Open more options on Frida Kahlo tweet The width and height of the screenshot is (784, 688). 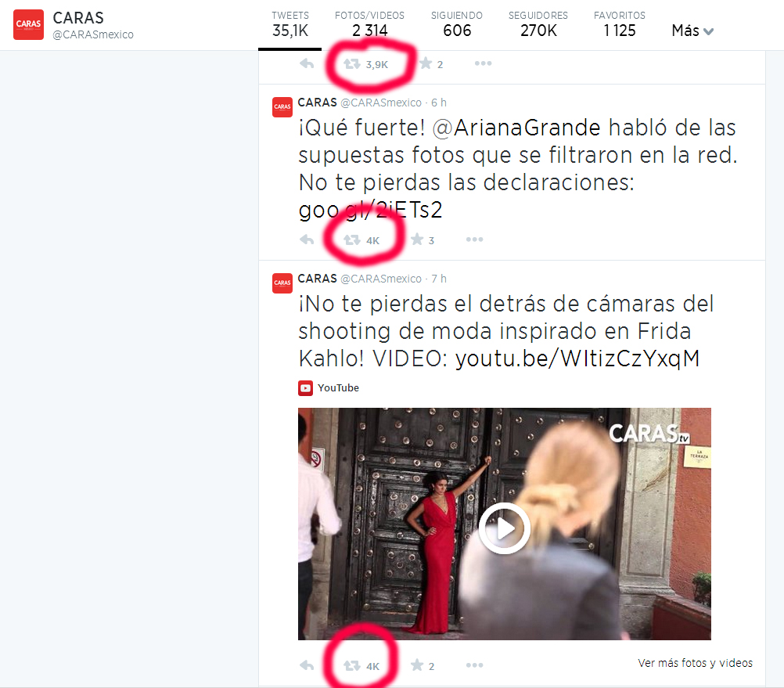[474, 665]
